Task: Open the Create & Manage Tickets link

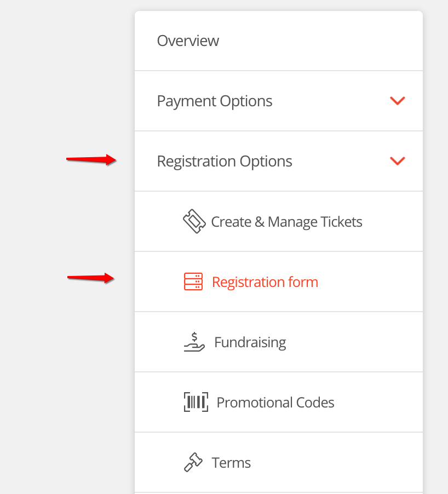Action: [x=286, y=222]
